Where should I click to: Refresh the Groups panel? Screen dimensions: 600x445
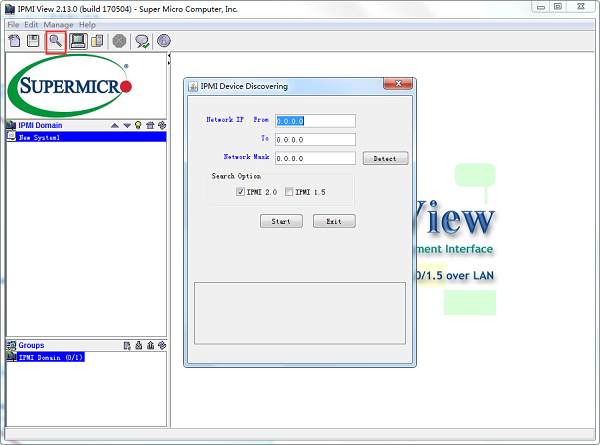click(x=162, y=346)
